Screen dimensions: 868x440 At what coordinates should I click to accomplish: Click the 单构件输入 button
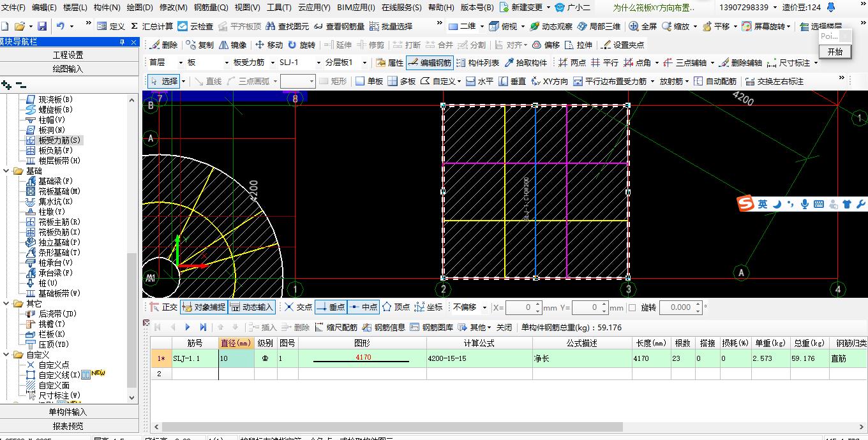pyautogui.click(x=68, y=412)
